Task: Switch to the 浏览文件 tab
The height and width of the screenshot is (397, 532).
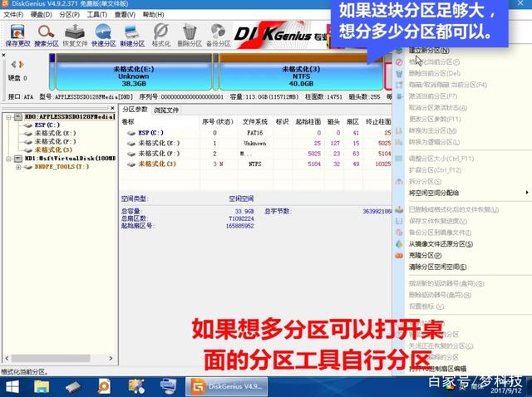Action: 166,110
